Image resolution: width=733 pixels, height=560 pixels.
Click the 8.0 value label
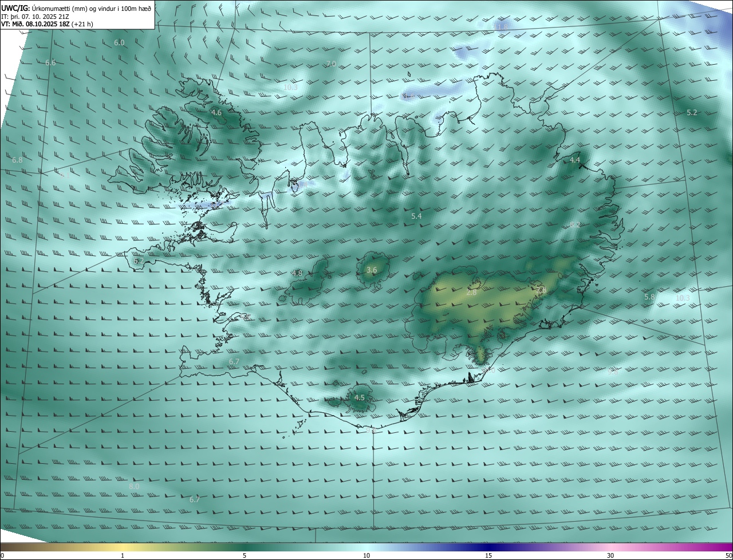pos(134,487)
